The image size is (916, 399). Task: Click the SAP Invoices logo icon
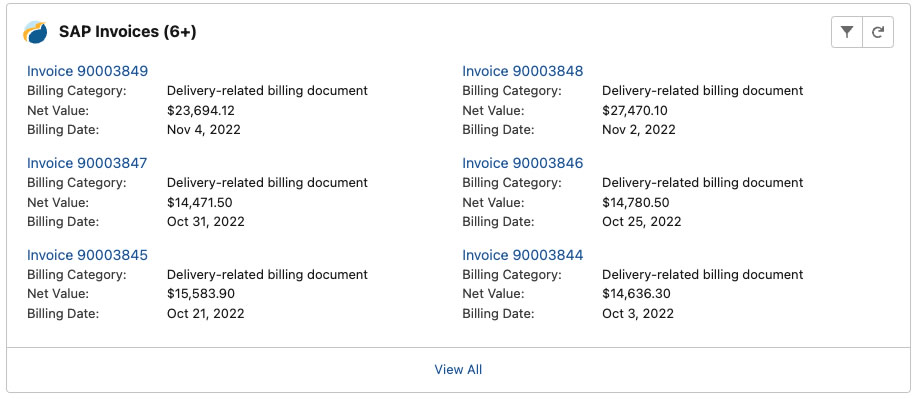(35, 32)
